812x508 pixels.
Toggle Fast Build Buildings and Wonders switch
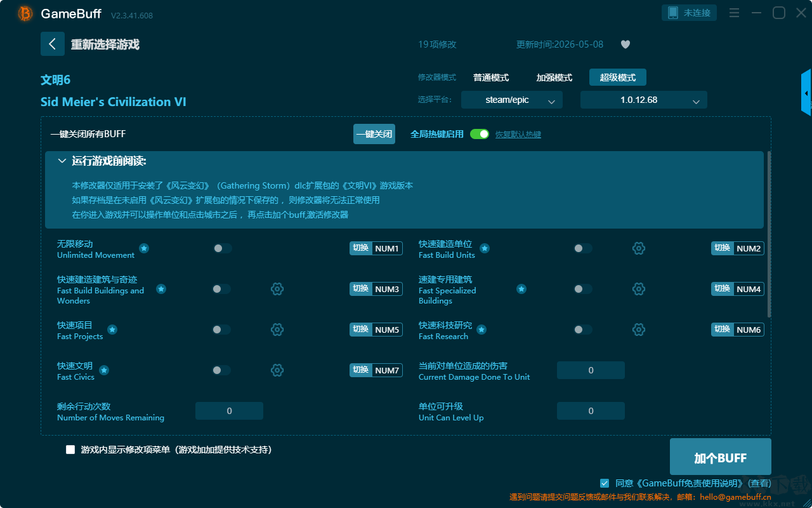222,289
